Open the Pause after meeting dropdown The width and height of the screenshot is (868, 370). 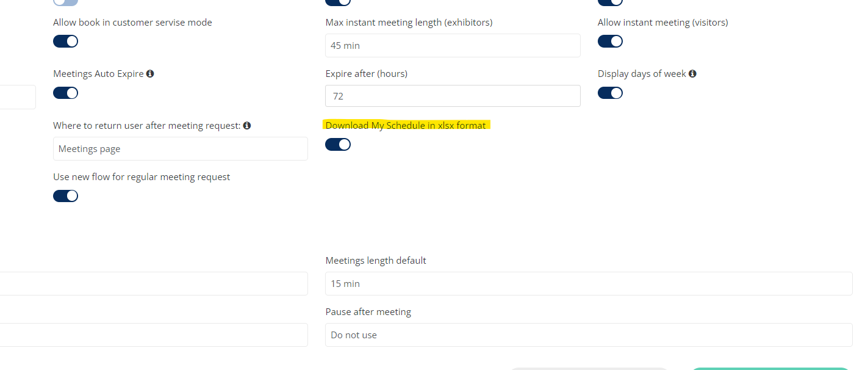click(x=589, y=335)
